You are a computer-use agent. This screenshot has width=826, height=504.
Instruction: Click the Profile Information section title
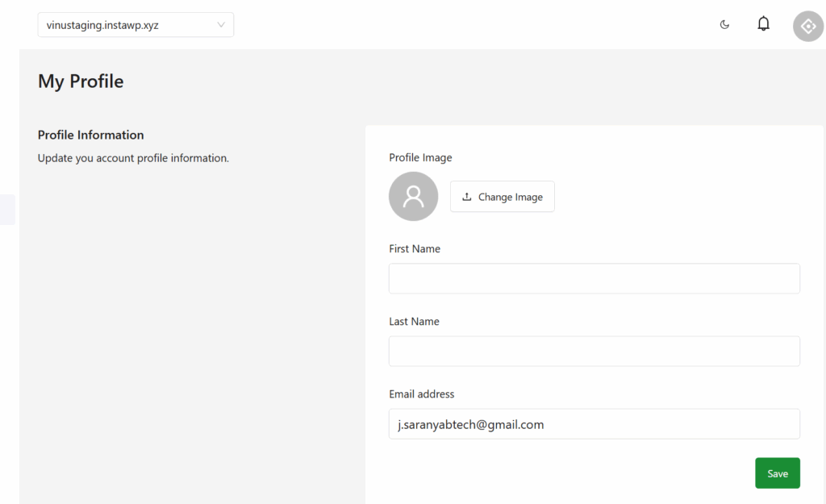[x=90, y=135]
